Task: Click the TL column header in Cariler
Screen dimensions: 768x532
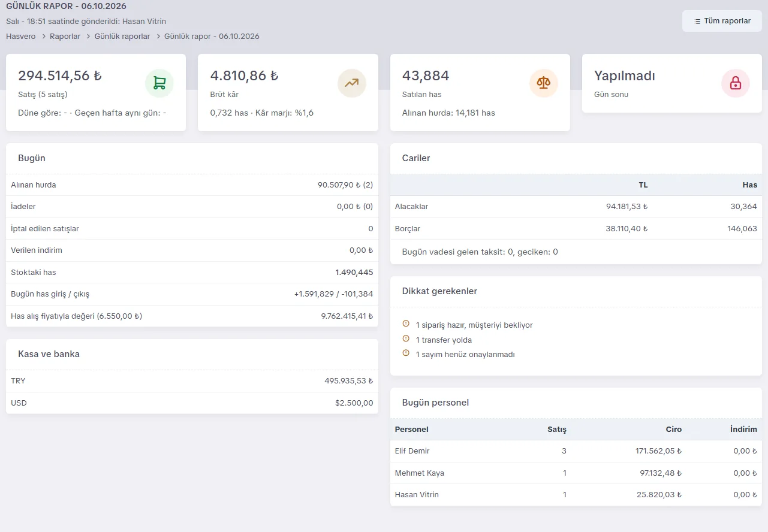Action: (643, 185)
